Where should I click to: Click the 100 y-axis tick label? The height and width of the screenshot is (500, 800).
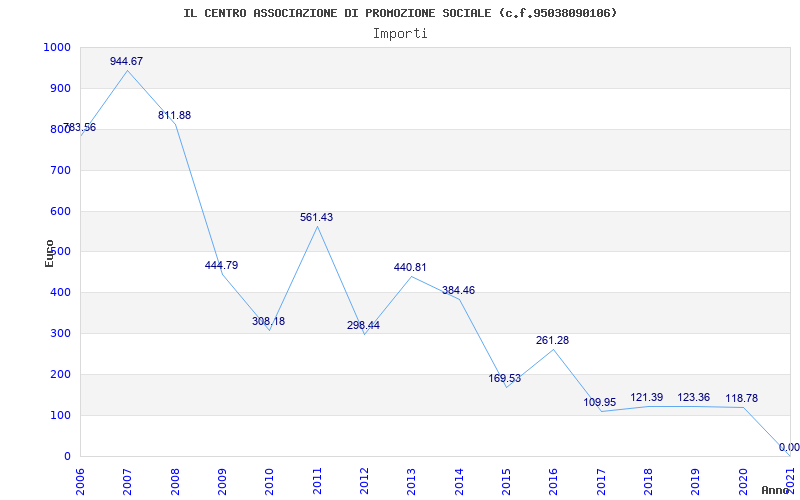(x=60, y=415)
